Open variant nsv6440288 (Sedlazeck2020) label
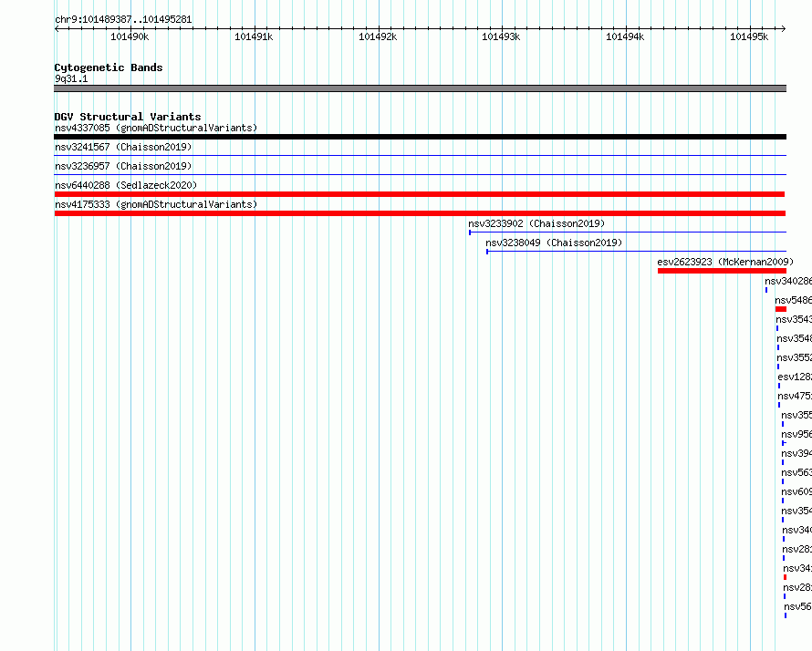 click(x=126, y=185)
